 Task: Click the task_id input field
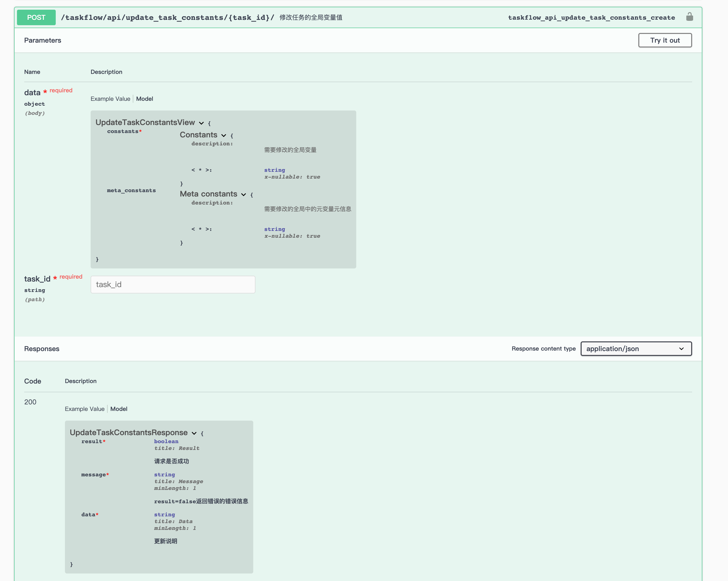(173, 285)
